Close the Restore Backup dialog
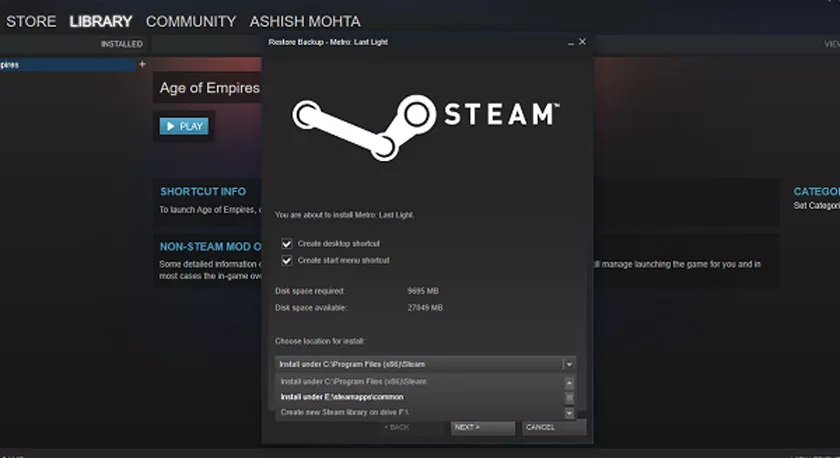This screenshot has height=458, width=840. click(x=582, y=42)
